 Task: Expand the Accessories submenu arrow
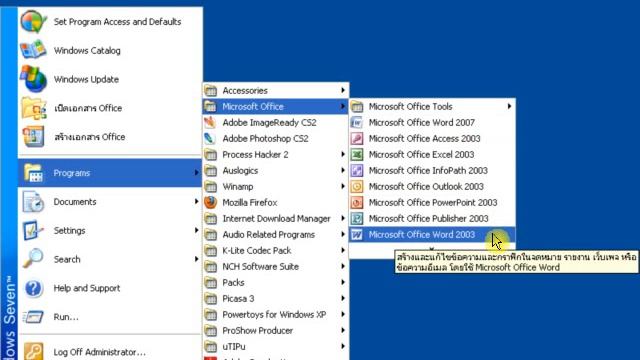343,90
